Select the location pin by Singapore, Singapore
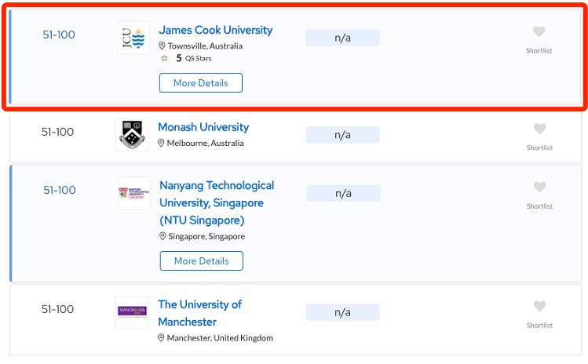This screenshot has height=364, width=588. tap(163, 236)
